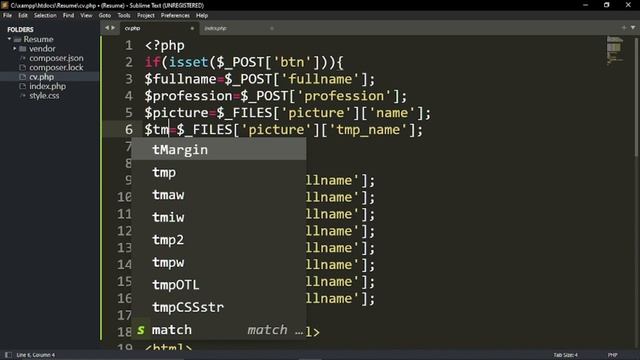Image resolution: width=640 pixels, height=360 pixels.
Task: Click the snippet 's' icon beside match
Action: click(141, 330)
